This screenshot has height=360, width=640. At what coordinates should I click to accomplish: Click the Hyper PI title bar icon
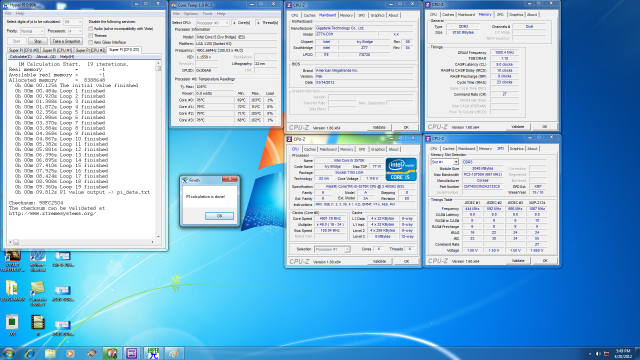(x=5, y=4)
